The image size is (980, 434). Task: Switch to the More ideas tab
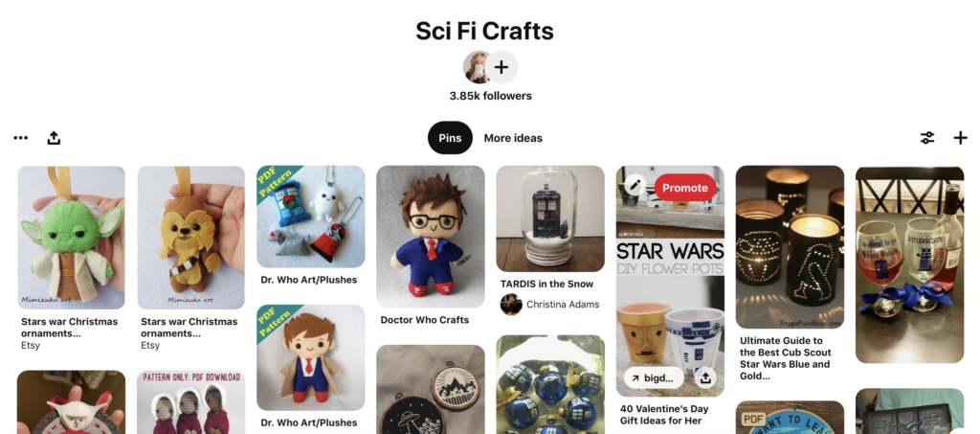pos(513,138)
